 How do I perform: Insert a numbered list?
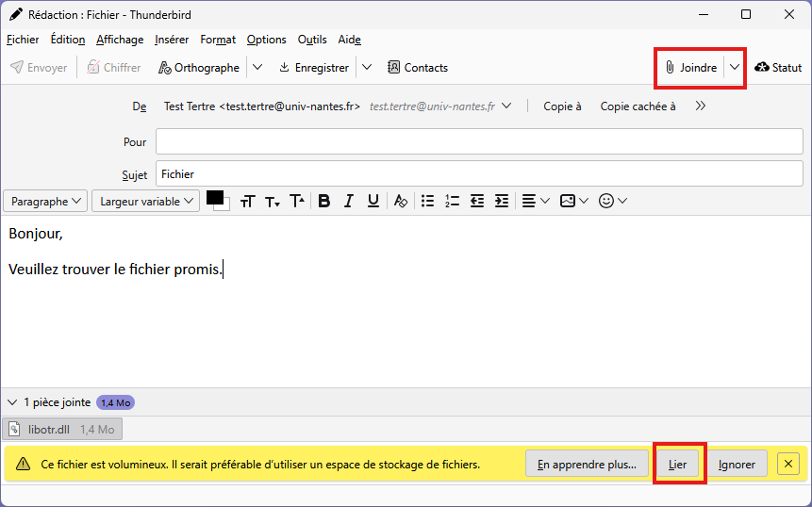(x=452, y=201)
